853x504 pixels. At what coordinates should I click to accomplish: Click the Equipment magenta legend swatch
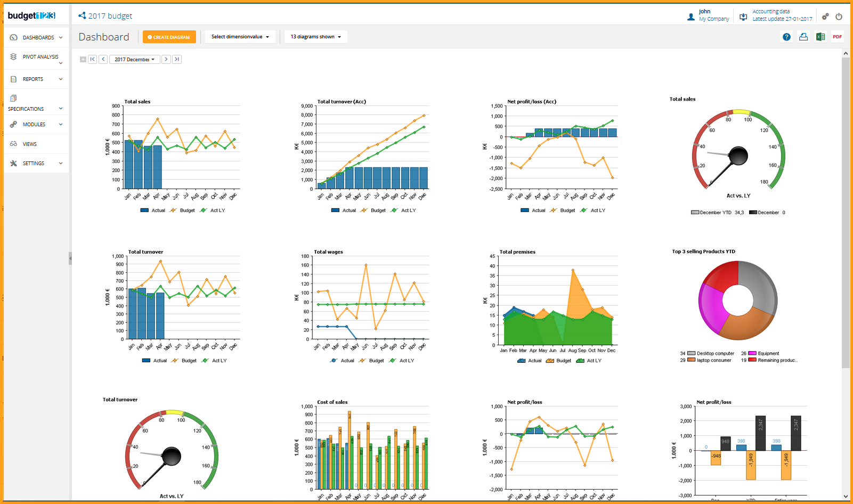click(752, 353)
